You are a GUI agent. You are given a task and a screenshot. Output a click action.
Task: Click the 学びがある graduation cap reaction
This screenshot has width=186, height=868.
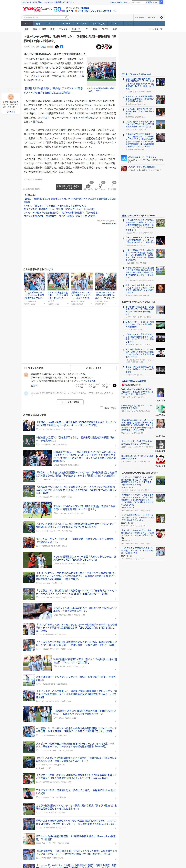pyautogui.click(x=89, y=186)
